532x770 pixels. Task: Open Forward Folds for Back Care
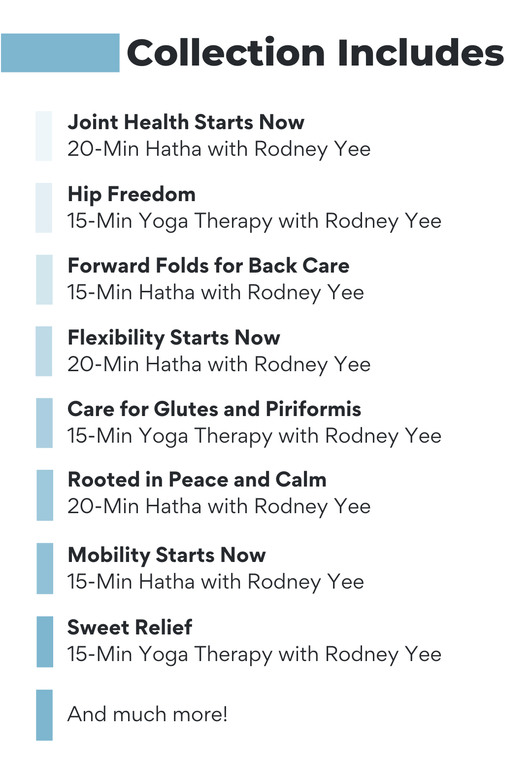coord(208,266)
